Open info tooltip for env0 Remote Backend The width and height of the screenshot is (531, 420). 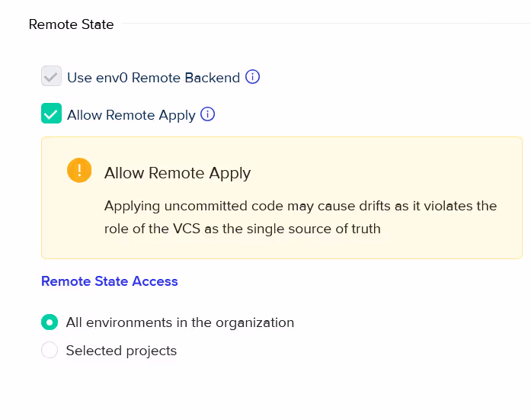(x=252, y=77)
